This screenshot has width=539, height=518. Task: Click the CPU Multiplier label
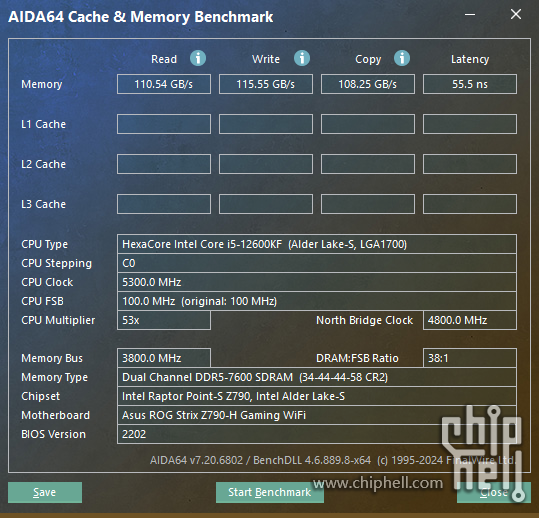[58, 320]
